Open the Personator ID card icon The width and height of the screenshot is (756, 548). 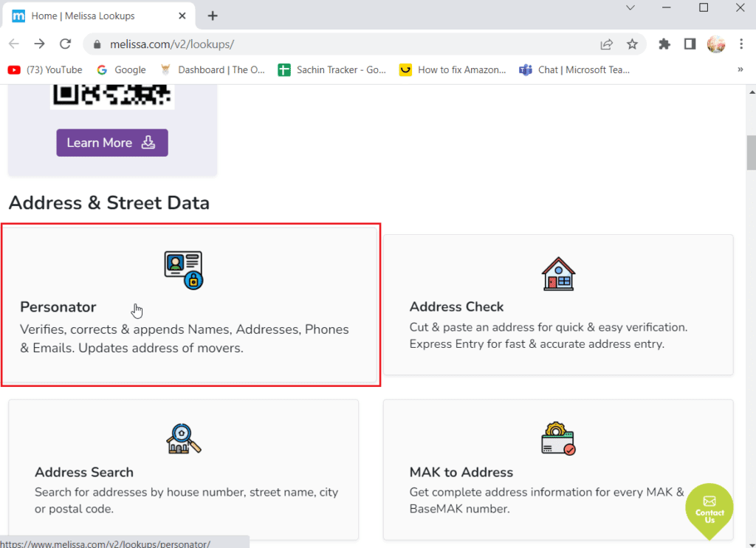coord(183,270)
